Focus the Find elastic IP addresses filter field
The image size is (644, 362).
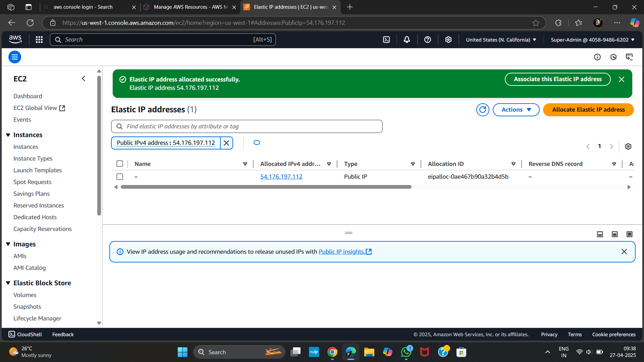(247, 126)
